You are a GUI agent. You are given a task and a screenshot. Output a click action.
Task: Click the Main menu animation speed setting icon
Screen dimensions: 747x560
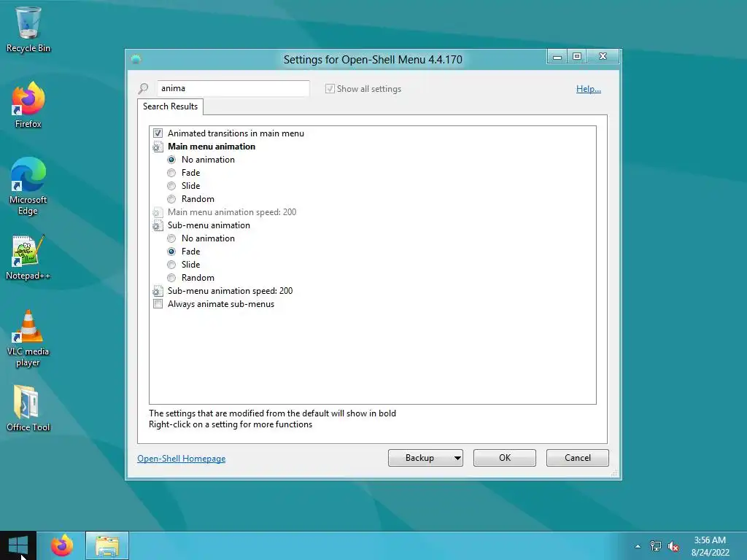(158, 212)
